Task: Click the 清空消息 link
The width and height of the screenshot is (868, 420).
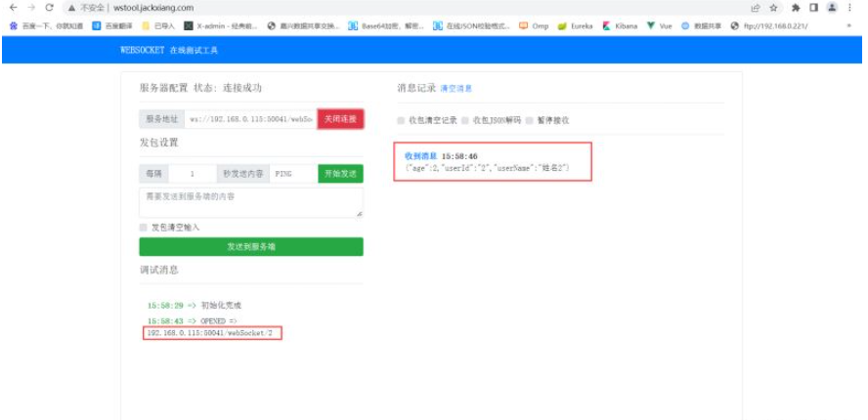Action: 456,89
